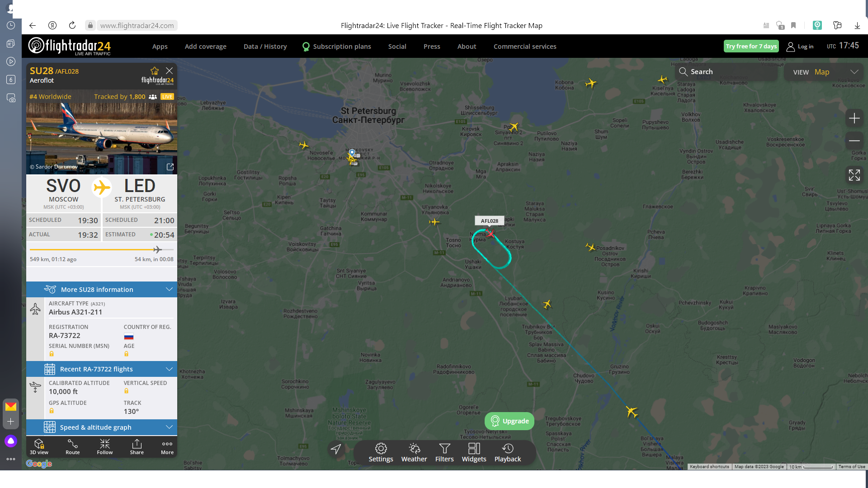
Task: Close the SU28 flight panel
Action: pos(169,70)
